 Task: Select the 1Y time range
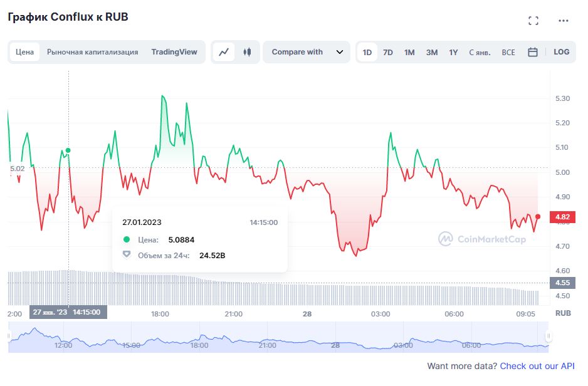[x=453, y=52]
